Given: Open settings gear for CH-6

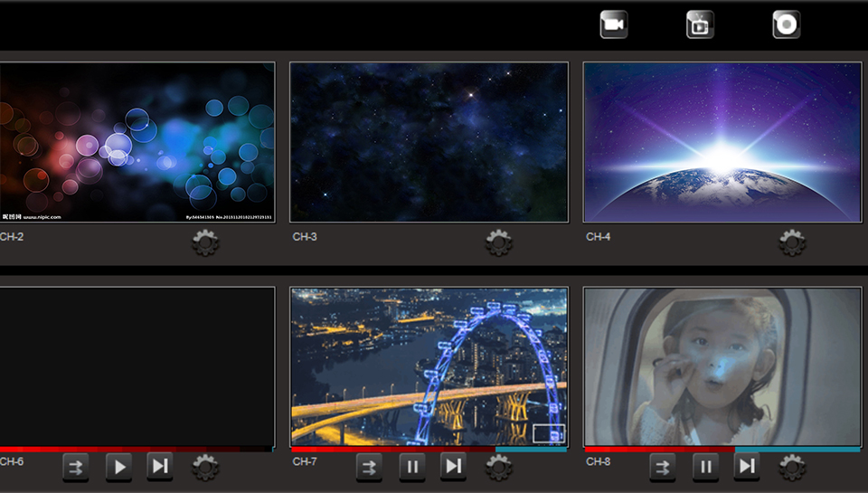Looking at the screenshot, I should tap(205, 467).
